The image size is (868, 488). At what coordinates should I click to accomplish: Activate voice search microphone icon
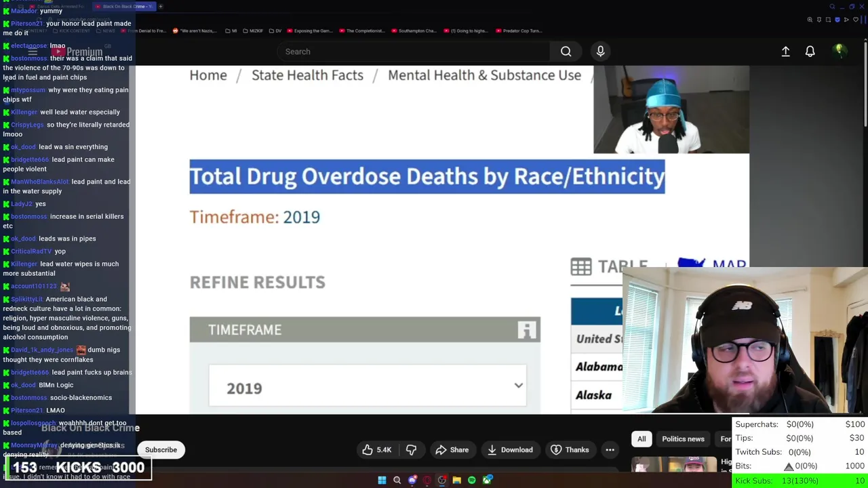click(x=600, y=52)
